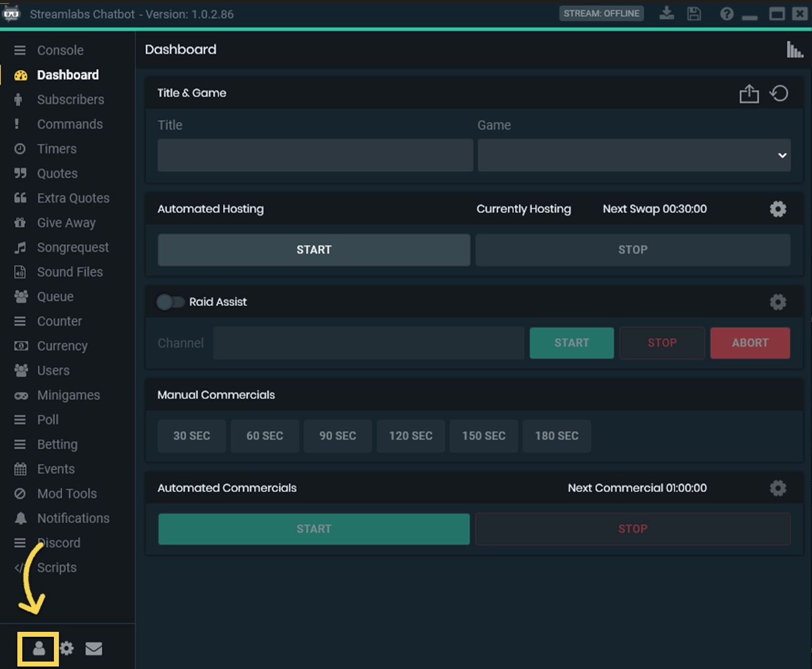Click the red ABORT button
812x669 pixels.
pos(750,343)
